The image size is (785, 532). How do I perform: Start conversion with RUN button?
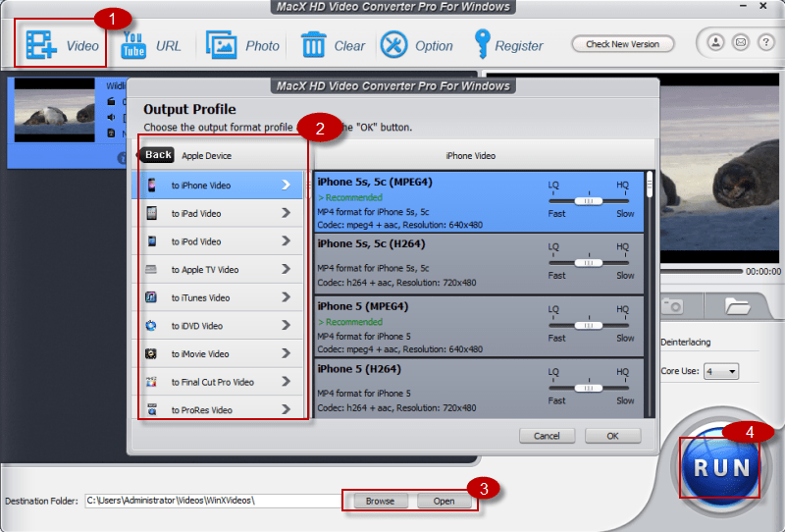pyautogui.click(x=721, y=467)
